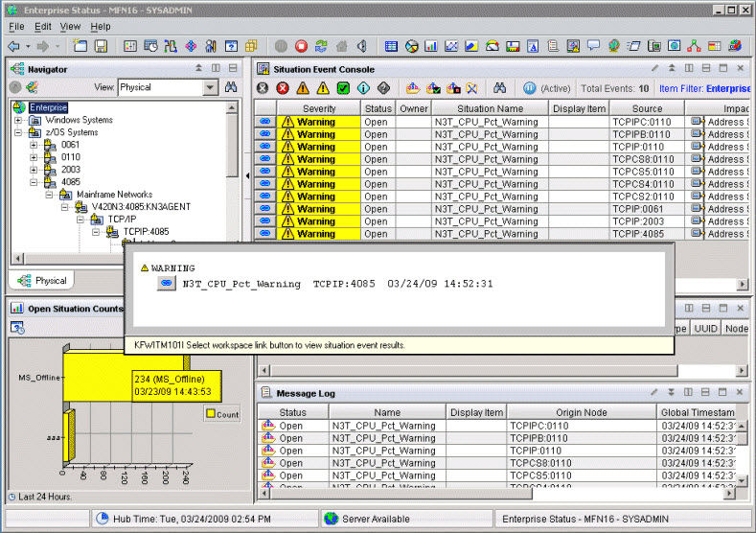Image resolution: width=756 pixels, height=533 pixels.
Task: Click the Source column header
Action: pyautogui.click(x=647, y=108)
